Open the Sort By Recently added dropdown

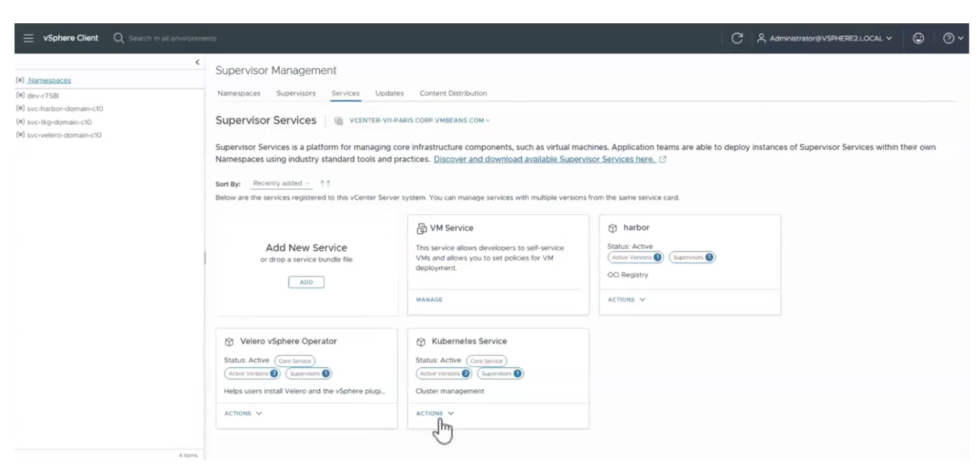[281, 184]
